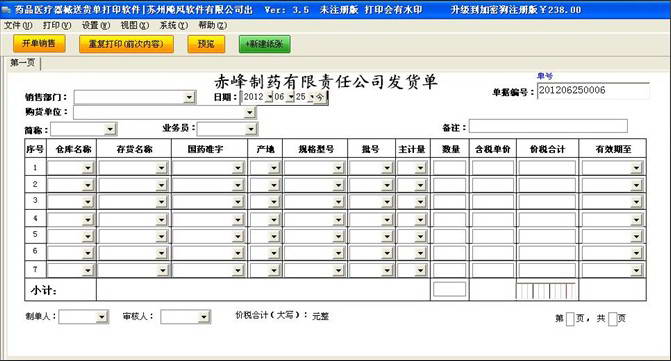Viewport: 671px width, 361px height.
Task: Open the year 2012 date dropdown
Action: click(269, 97)
